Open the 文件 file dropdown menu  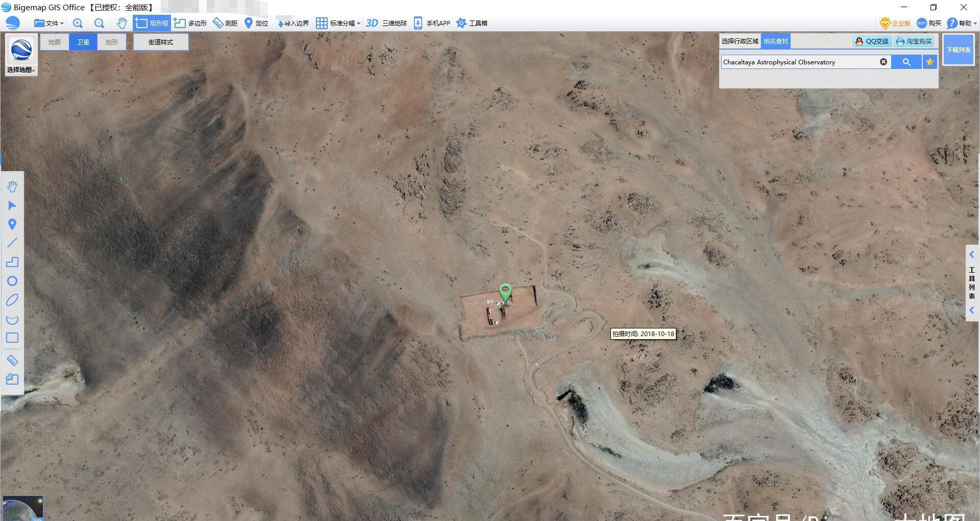[49, 23]
